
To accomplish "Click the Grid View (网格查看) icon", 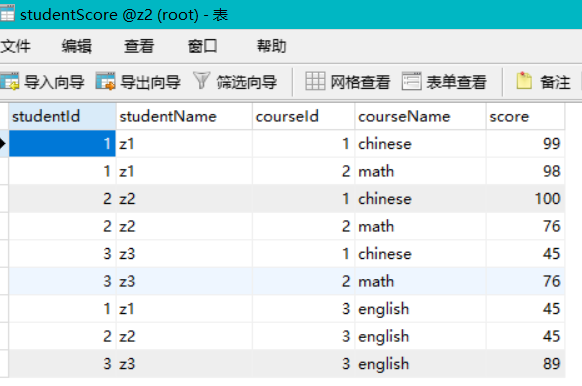I will coord(315,81).
